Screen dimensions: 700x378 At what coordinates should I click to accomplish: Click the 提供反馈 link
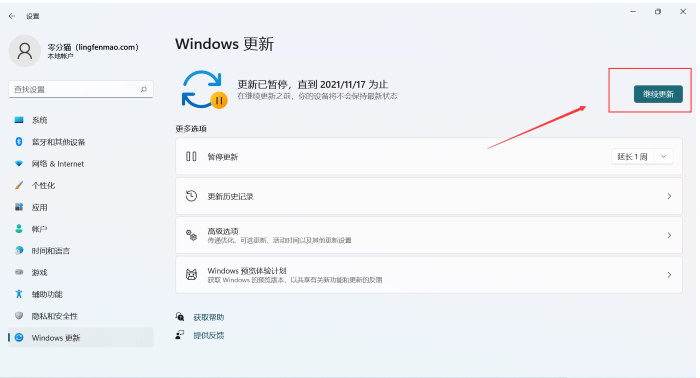(x=208, y=336)
